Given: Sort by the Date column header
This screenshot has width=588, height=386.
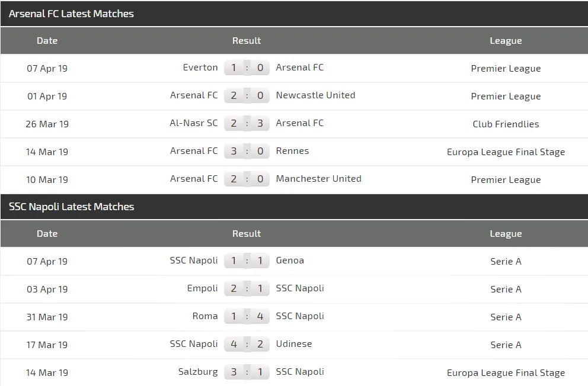Looking at the screenshot, I should click(x=47, y=41).
